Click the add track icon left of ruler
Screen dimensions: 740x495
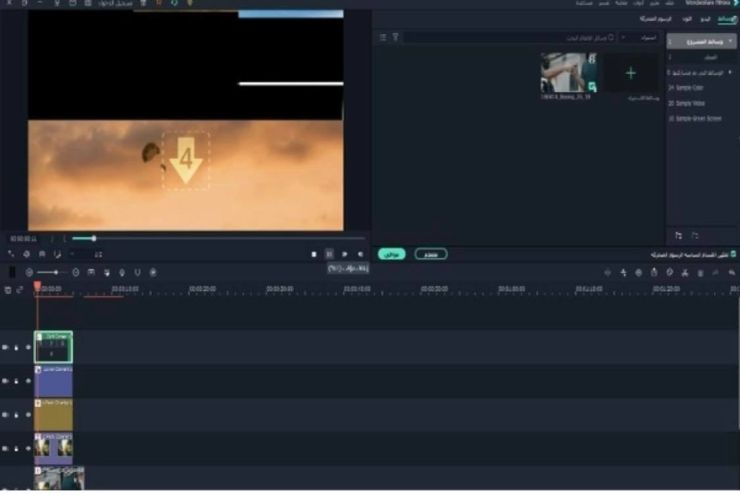click(x=8, y=290)
